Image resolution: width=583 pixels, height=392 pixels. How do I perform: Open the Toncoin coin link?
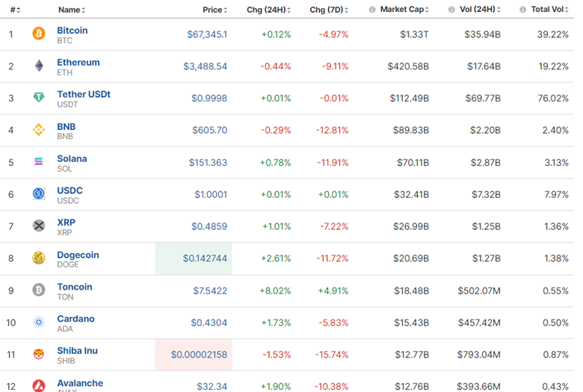click(75, 287)
